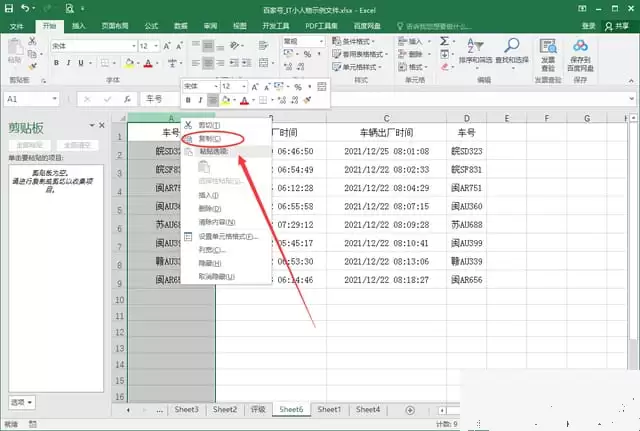Image resolution: width=640 pixels, height=431 pixels.
Task: Expand the Name Box A1 dropdown
Action: (x=54, y=99)
